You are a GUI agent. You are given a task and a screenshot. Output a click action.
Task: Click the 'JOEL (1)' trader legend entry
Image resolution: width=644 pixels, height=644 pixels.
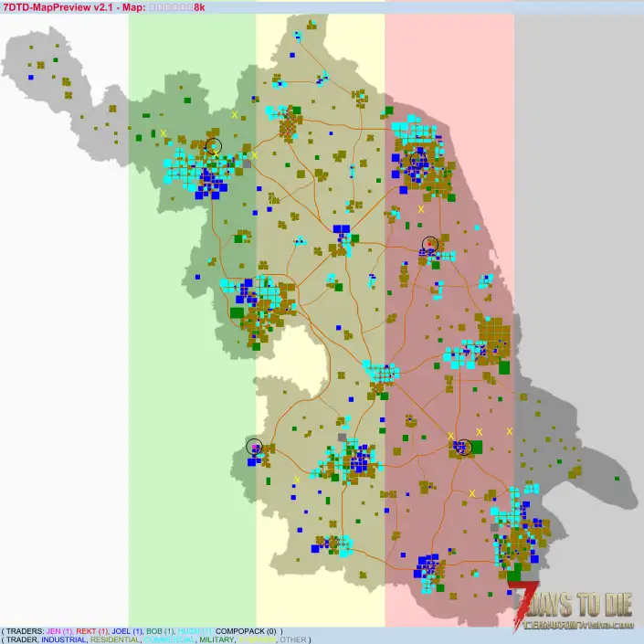[127, 631]
